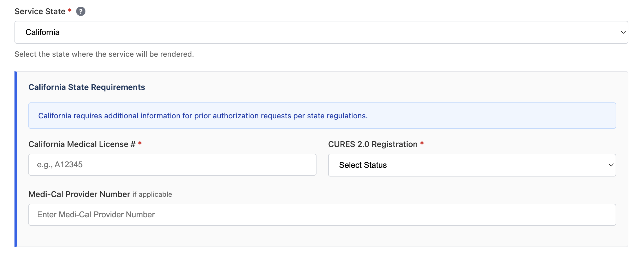Click the state selection helper text
The image size is (644, 261).
[104, 54]
